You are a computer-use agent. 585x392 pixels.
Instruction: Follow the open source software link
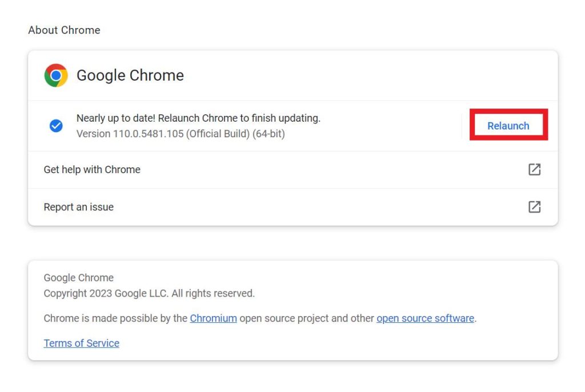pyautogui.click(x=425, y=318)
